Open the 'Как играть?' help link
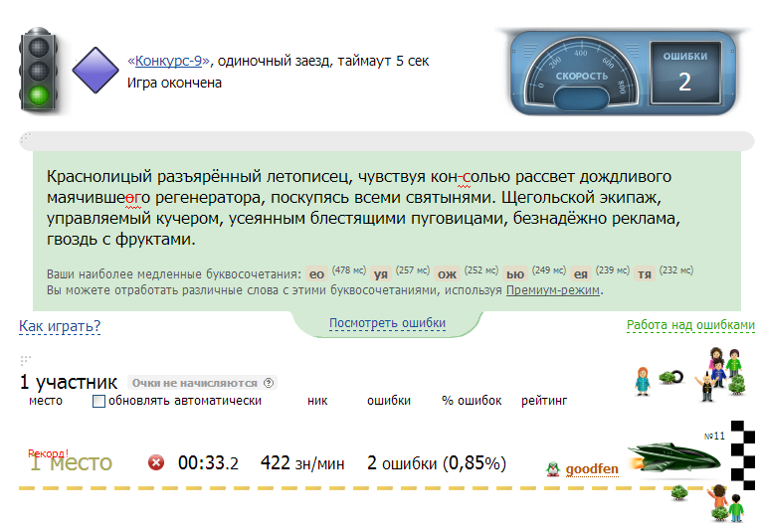 tap(60, 326)
